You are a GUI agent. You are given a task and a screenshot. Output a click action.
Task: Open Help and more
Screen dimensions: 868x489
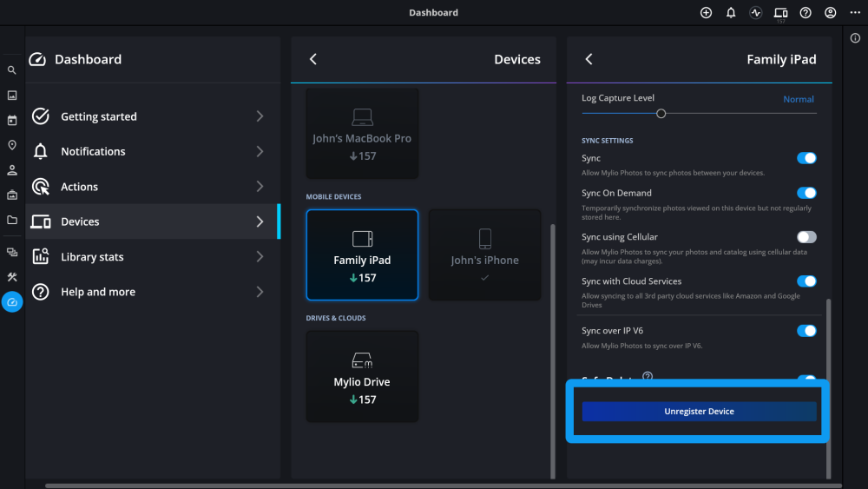97,292
